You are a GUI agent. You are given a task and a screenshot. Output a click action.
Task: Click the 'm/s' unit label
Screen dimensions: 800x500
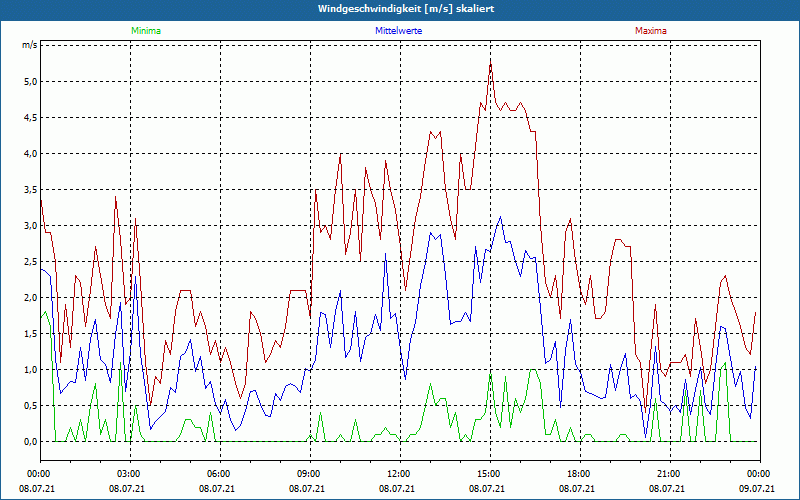click(x=29, y=45)
